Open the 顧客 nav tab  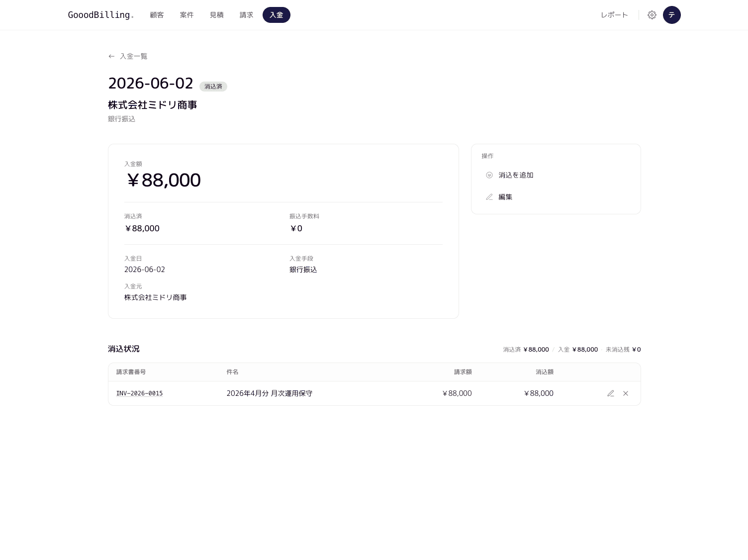point(157,15)
